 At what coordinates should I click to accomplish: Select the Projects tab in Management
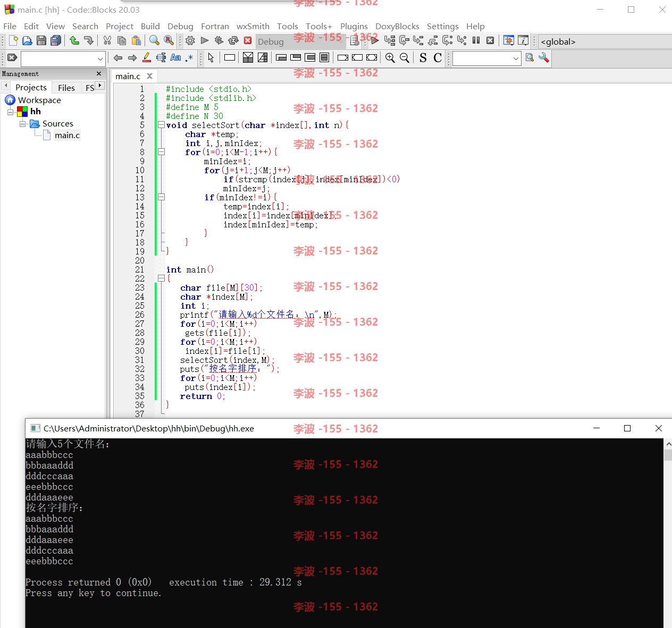(31, 88)
